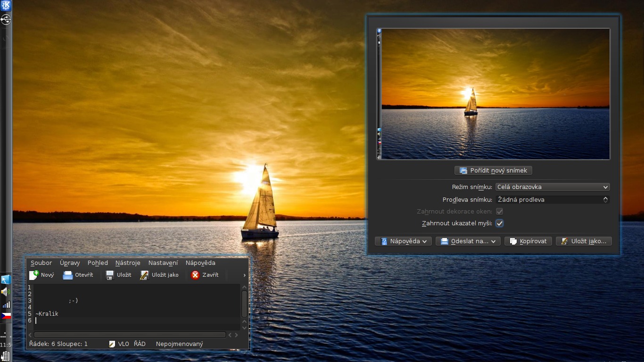Image resolution: width=644 pixels, height=362 pixels.
Task: Open the network signal strength icon
Action: pos(6,304)
